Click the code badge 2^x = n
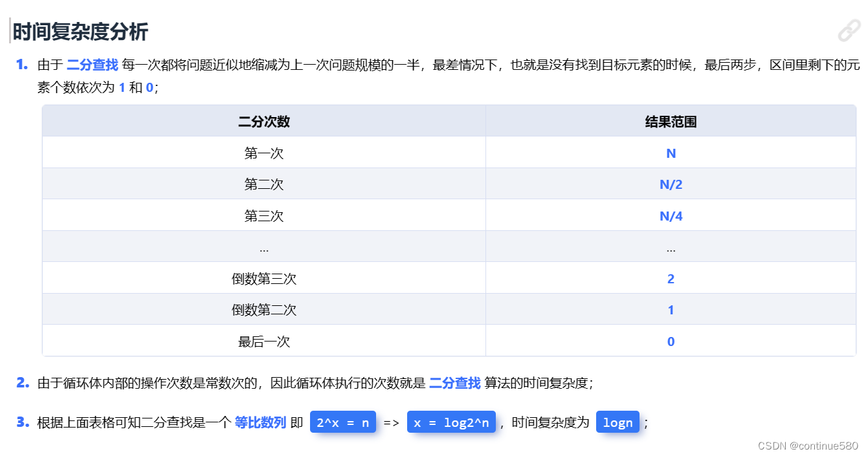The height and width of the screenshot is (456, 868). tap(343, 422)
